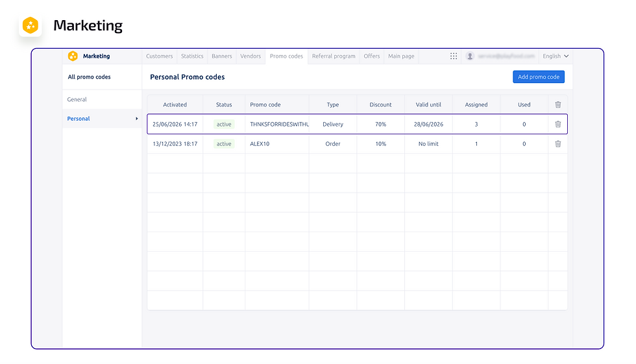The height and width of the screenshot is (364, 636).
Task: Click the Valid until column header
Action: (x=428, y=104)
